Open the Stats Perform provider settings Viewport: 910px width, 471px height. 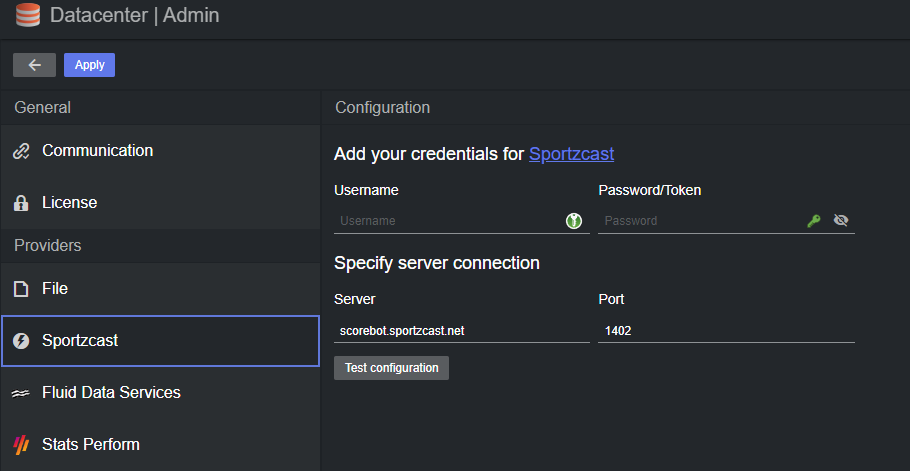(91, 445)
